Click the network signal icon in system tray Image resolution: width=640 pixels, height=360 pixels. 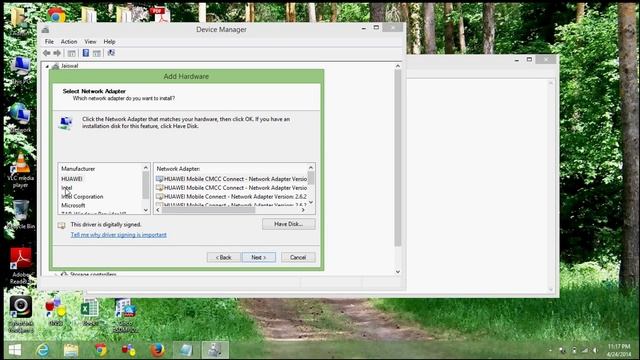coord(584,350)
